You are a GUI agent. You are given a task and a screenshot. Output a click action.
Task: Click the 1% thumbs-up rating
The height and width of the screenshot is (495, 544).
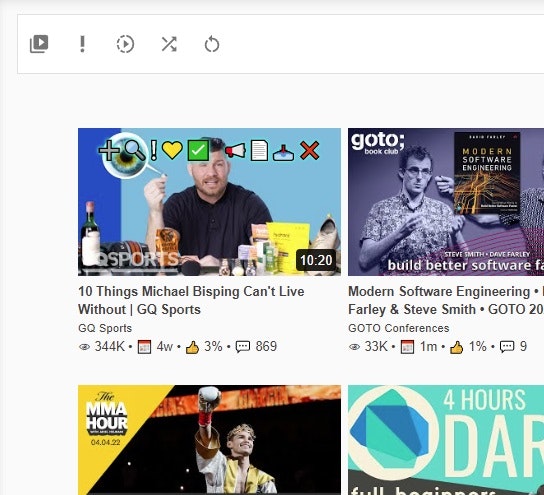point(478,347)
